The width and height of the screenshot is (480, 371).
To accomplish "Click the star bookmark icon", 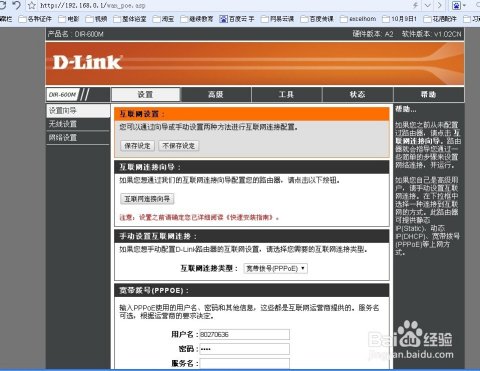I will click(32, 5).
